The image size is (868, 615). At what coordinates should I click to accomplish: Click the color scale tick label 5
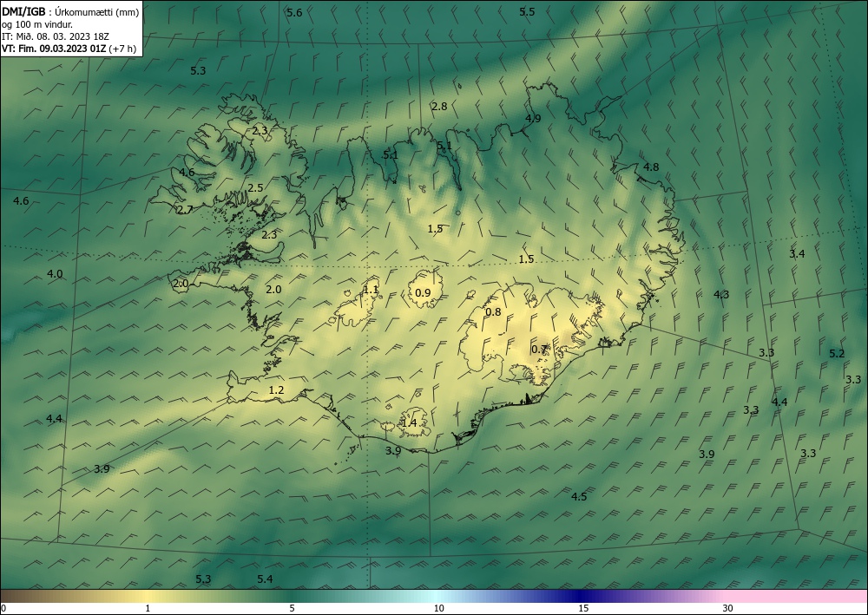click(292, 609)
